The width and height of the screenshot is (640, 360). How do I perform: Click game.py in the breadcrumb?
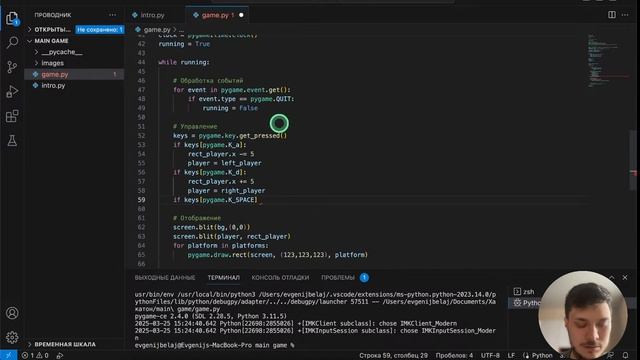pyautogui.click(x=157, y=30)
